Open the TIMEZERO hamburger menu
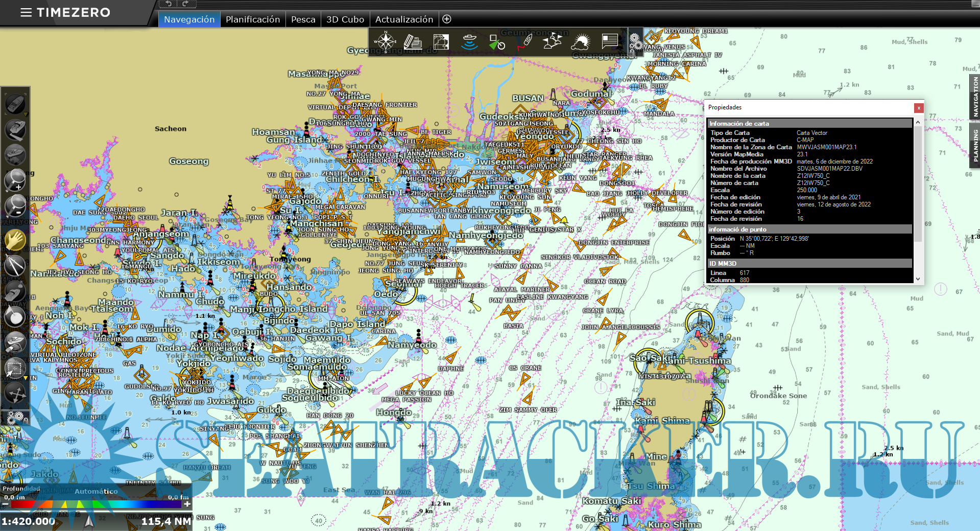The width and height of the screenshot is (980, 531). click(26, 12)
